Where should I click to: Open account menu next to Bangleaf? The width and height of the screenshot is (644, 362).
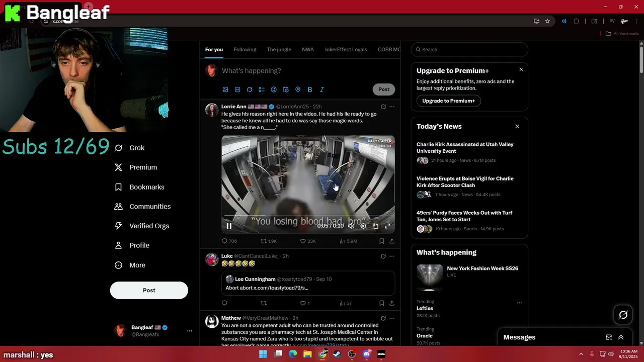coord(190,331)
